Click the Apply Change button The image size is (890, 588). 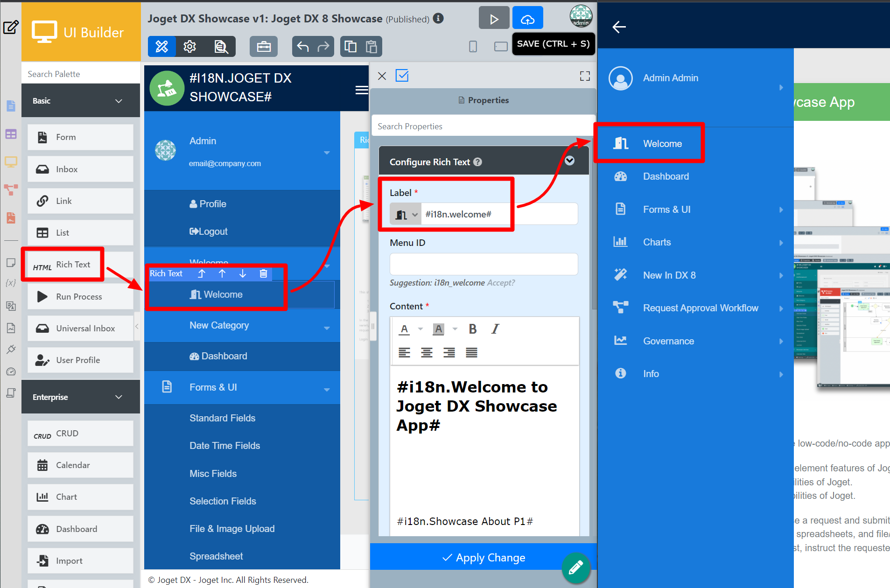(x=484, y=558)
